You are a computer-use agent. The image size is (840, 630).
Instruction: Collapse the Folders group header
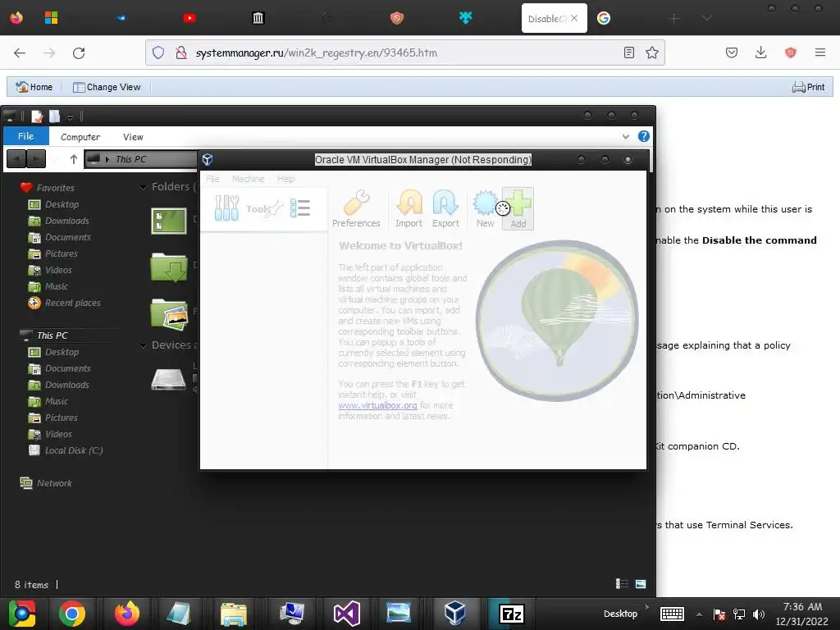click(x=143, y=187)
